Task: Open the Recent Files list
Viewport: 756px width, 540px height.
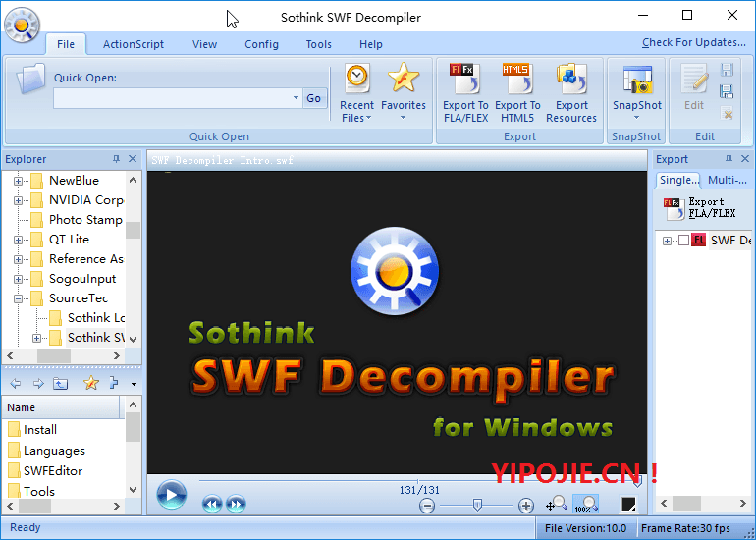Action: [356, 92]
